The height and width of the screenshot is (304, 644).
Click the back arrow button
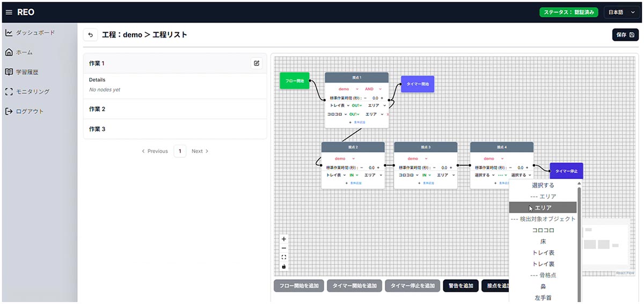click(90, 35)
